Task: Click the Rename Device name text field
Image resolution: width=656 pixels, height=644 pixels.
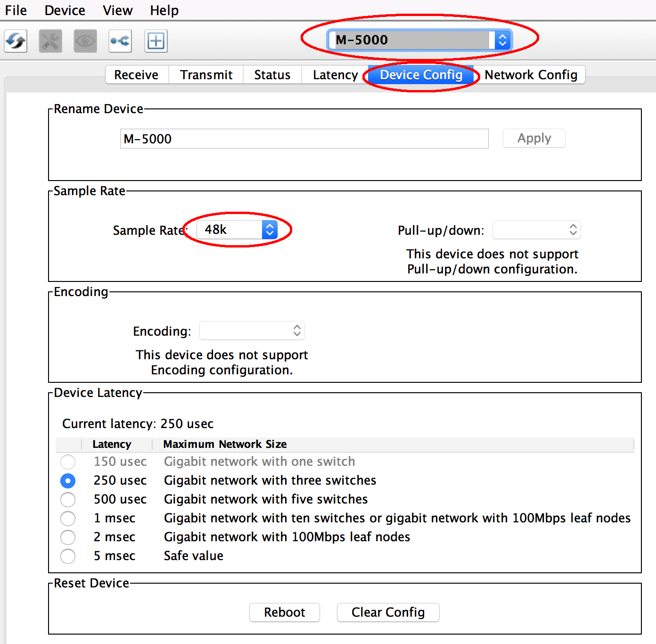Action: (x=304, y=139)
